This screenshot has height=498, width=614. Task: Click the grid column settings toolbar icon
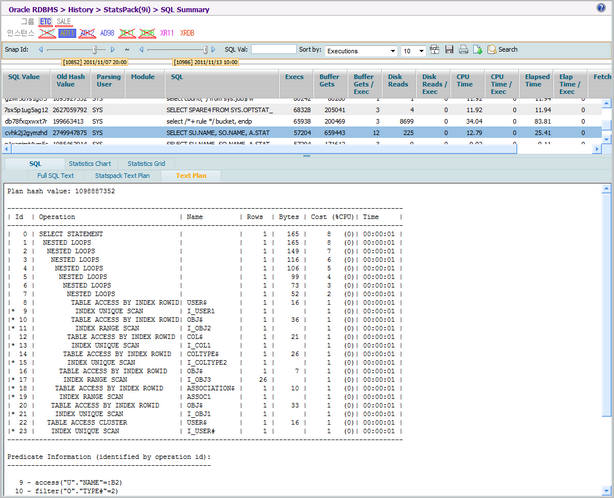click(x=435, y=50)
